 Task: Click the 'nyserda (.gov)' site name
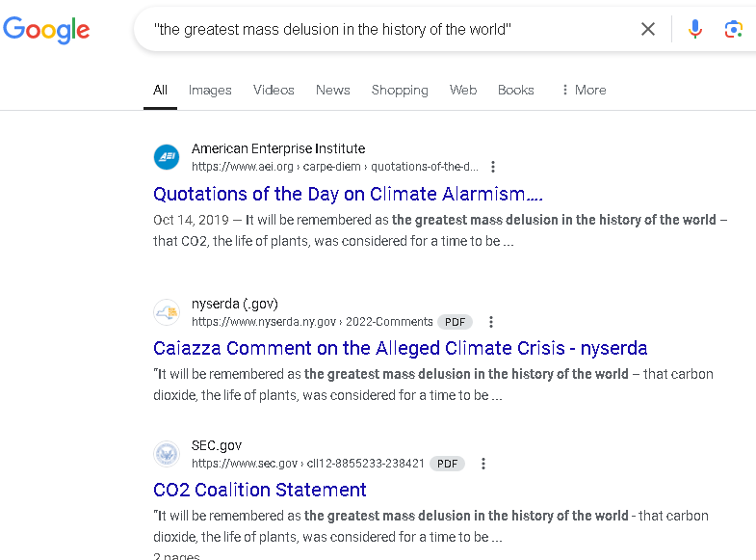coord(235,304)
